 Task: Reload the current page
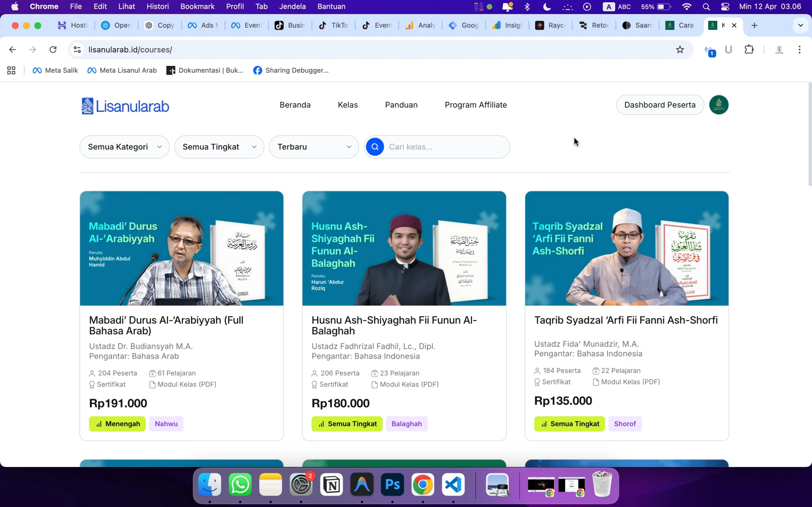coord(53,50)
